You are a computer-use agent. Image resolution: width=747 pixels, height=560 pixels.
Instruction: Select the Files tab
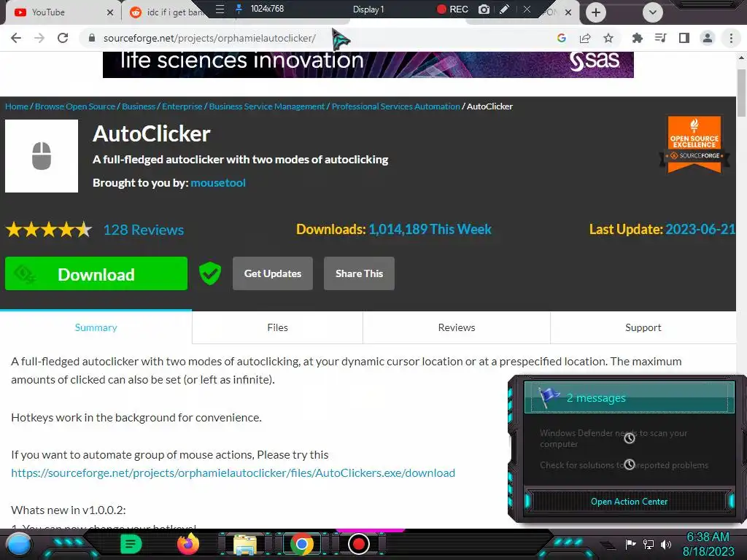point(277,327)
